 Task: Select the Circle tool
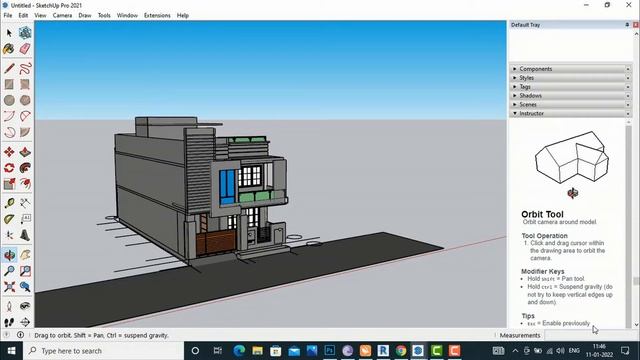coord(9,100)
